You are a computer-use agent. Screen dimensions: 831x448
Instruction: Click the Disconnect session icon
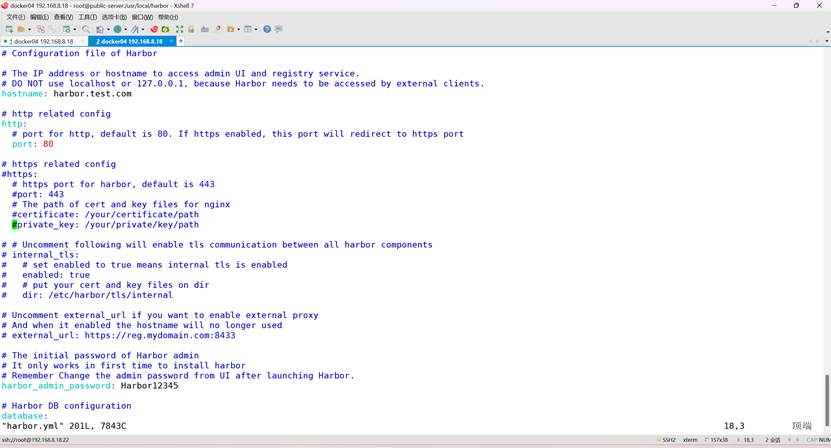(x=41, y=29)
